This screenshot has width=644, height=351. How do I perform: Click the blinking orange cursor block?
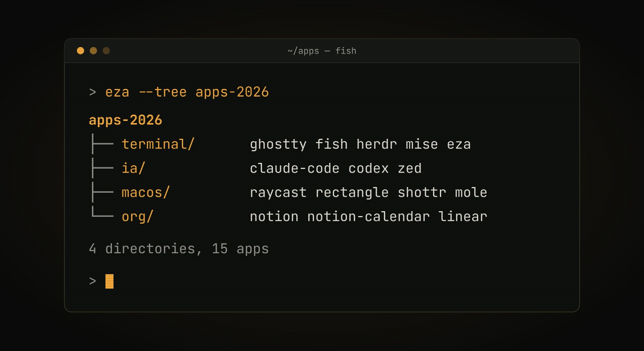coord(109,281)
